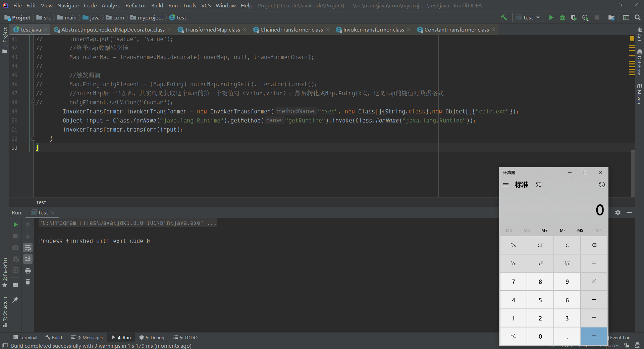
Task: Click the Calculator backspace key
Action: point(594,245)
